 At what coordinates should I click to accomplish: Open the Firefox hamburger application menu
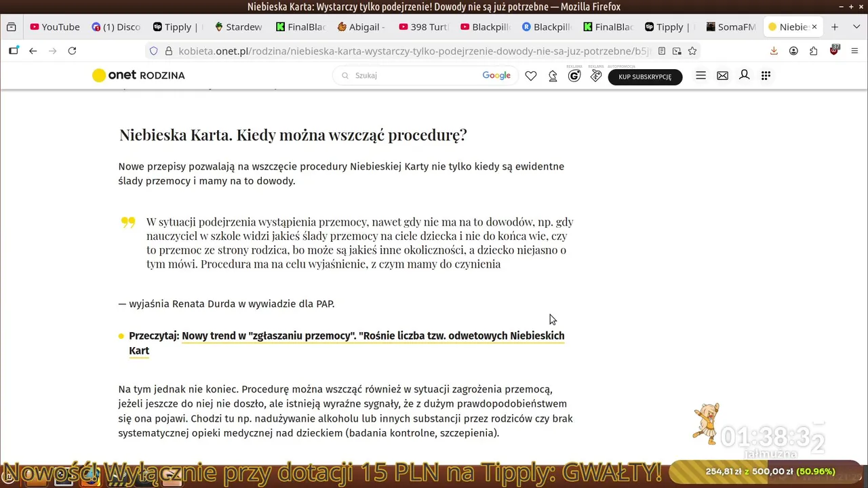pyautogui.click(x=854, y=51)
